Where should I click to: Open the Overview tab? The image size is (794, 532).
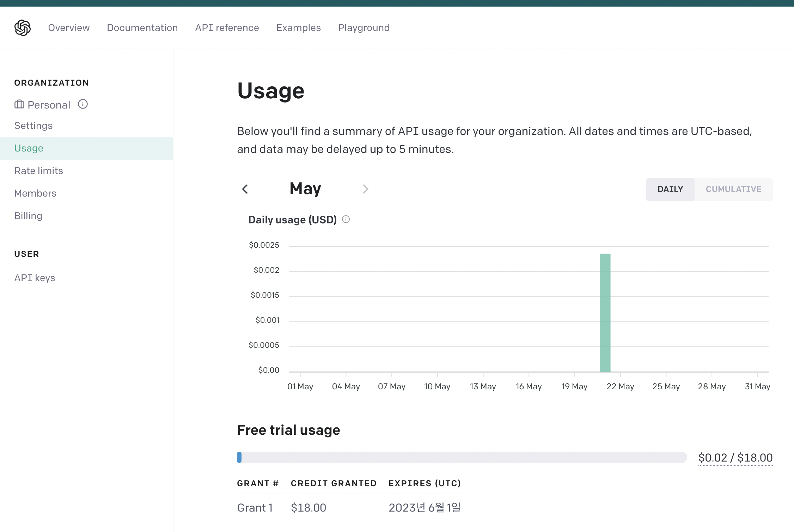[x=69, y=28]
